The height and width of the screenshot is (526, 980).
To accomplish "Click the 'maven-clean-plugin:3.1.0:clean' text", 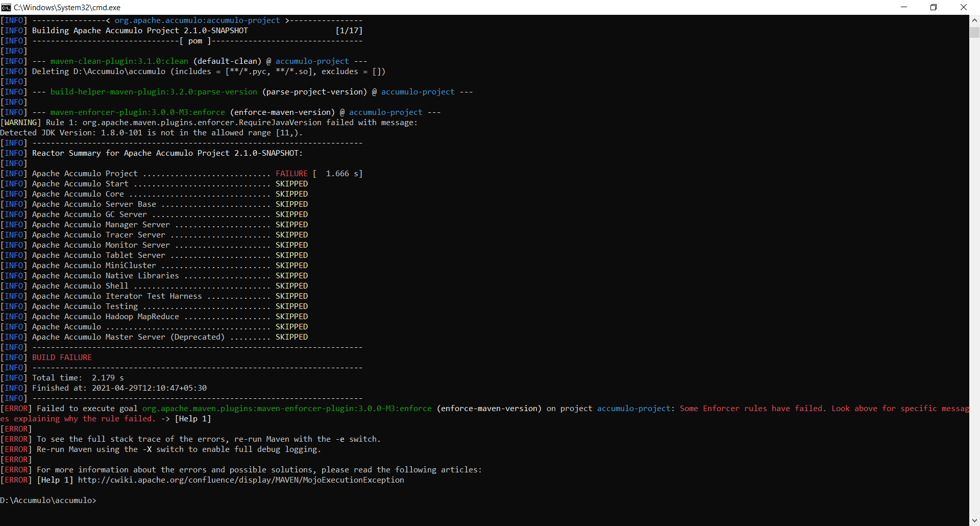I will 119,61.
